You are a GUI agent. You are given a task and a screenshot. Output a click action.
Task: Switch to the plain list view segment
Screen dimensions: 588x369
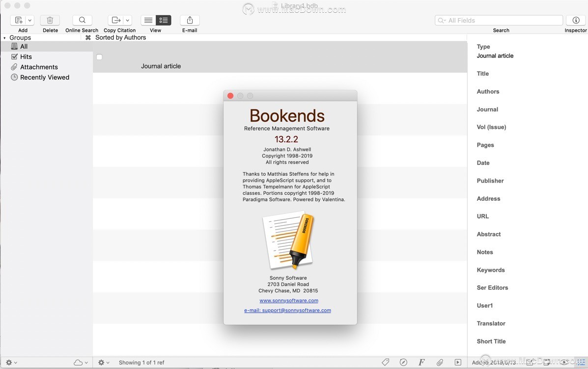[x=148, y=20]
